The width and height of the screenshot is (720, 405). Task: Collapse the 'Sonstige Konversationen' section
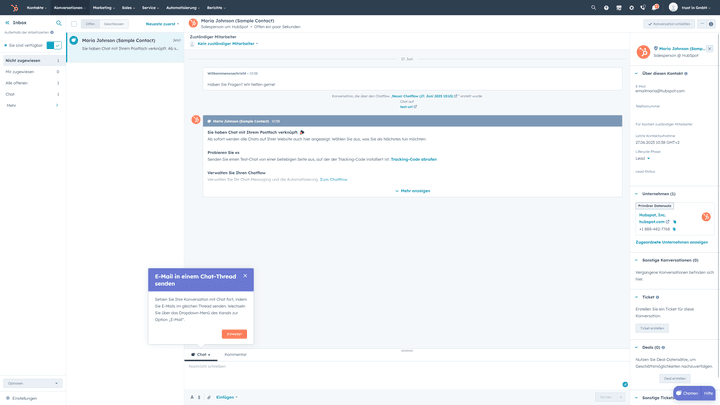[x=636, y=260]
